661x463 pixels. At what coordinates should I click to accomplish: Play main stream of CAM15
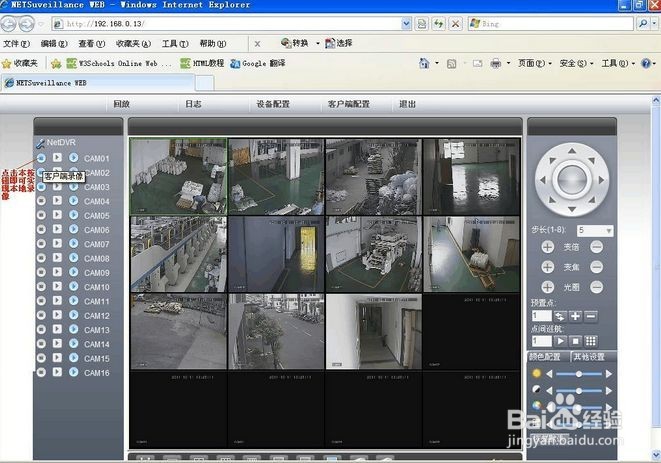point(57,358)
